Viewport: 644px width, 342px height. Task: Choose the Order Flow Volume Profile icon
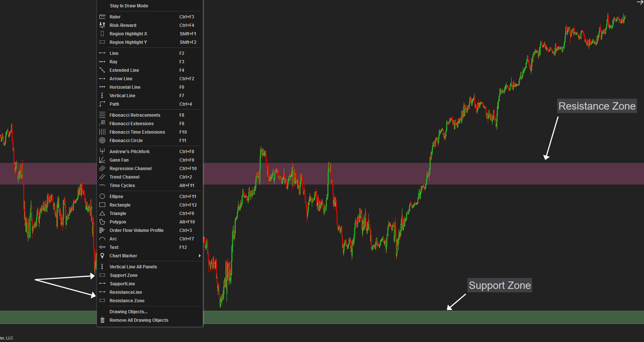click(x=102, y=230)
